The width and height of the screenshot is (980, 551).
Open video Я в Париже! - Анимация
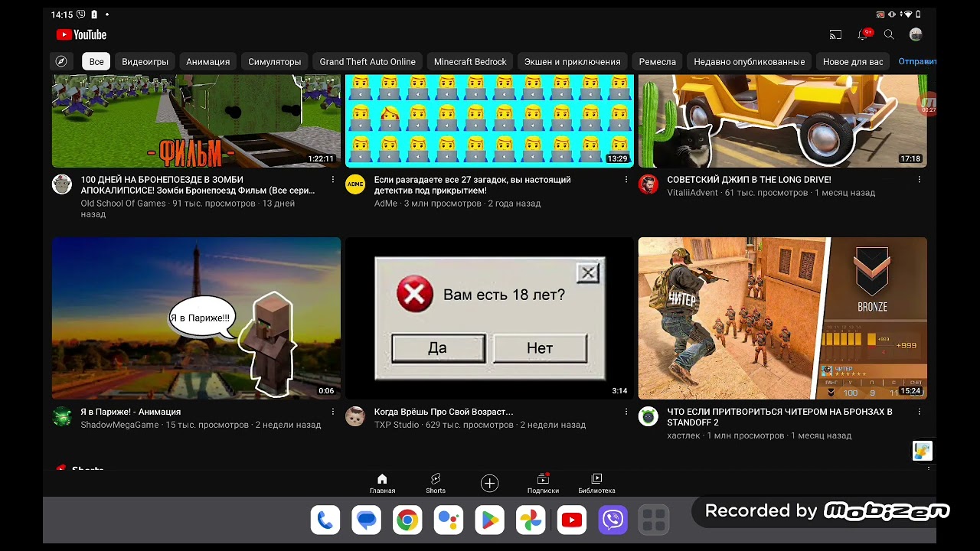(131, 412)
